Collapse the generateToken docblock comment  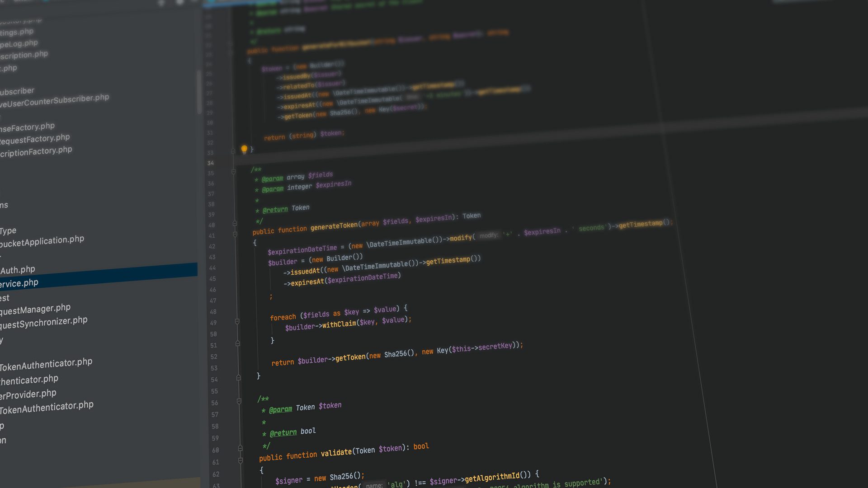[233, 172]
